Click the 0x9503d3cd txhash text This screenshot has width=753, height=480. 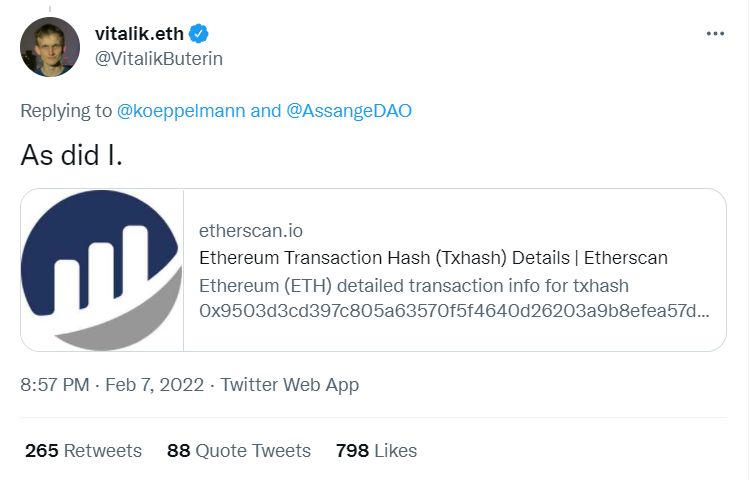coord(454,310)
